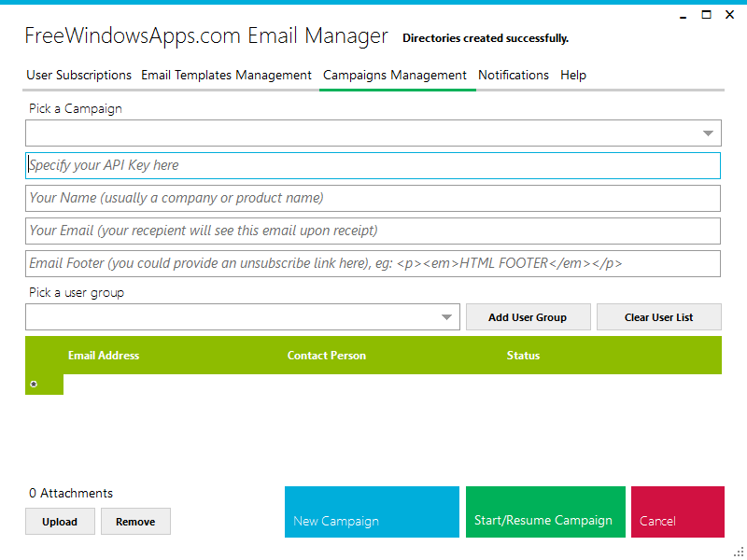Click the FreeWindowsApps.com Email Manager title
This screenshot has height=560, width=747.
[x=206, y=36]
